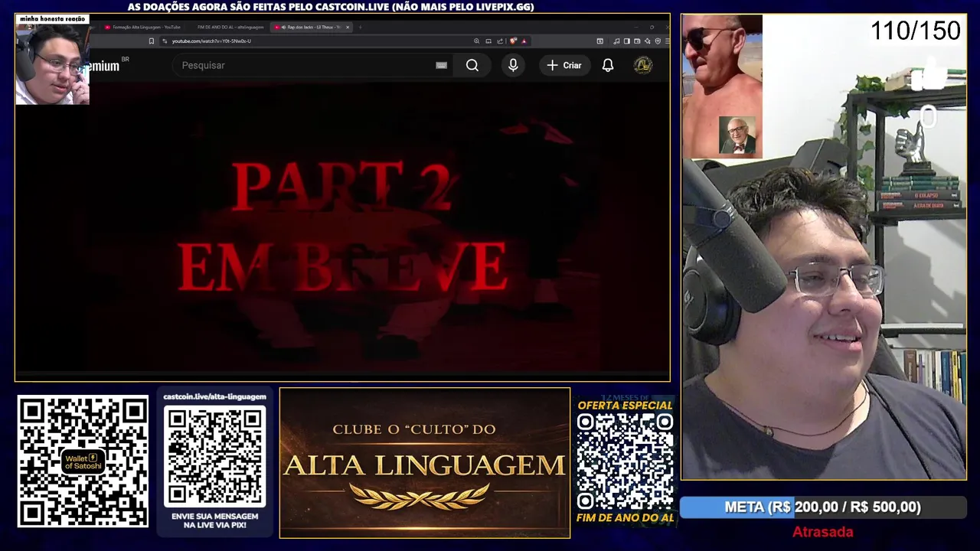The height and width of the screenshot is (551, 980).
Task: Click the OFERTA ESPECIAL QR code
Action: point(625,461)
